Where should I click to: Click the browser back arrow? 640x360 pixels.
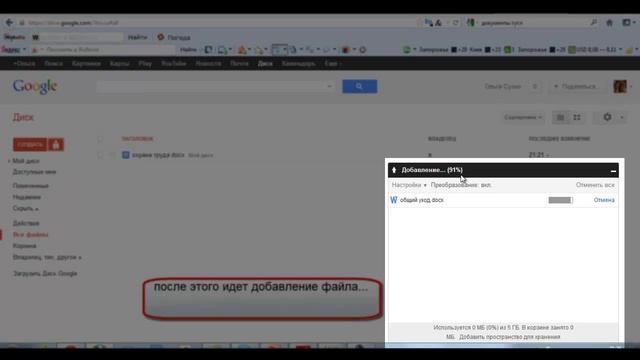coord(9,22)
